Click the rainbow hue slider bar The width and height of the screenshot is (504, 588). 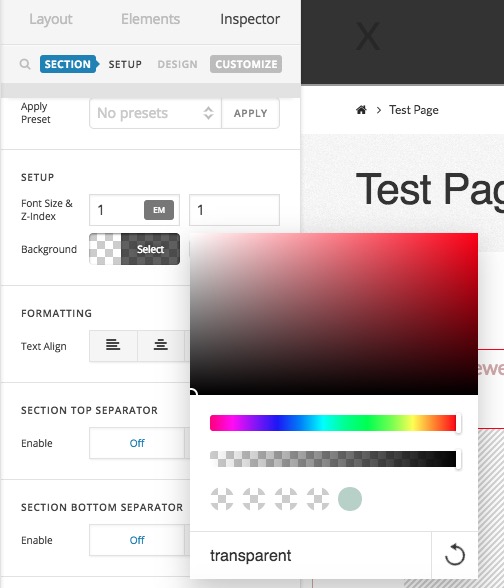[x=333, y=423]
